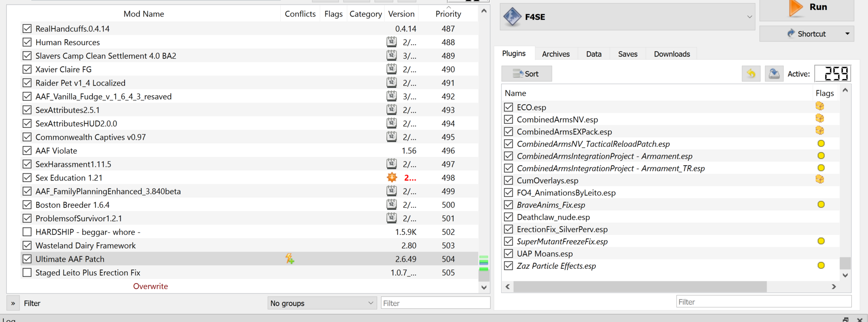This screenshot has height=322, width=868.
Task: Click calendar icon in ProblemsofSurvivor row
Action: click(x=392, y=218)
